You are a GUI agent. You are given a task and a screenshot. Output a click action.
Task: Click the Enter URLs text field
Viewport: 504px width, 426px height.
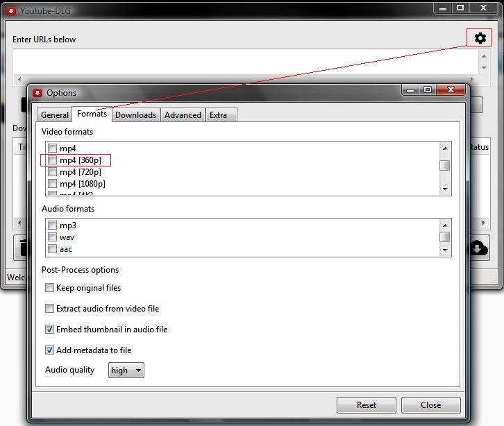click(243, 61)
